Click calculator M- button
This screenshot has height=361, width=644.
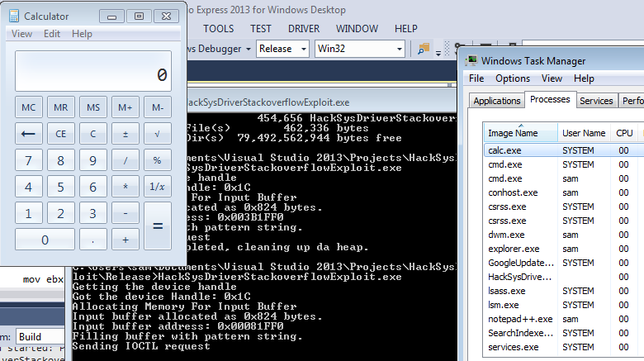(158, 107)
